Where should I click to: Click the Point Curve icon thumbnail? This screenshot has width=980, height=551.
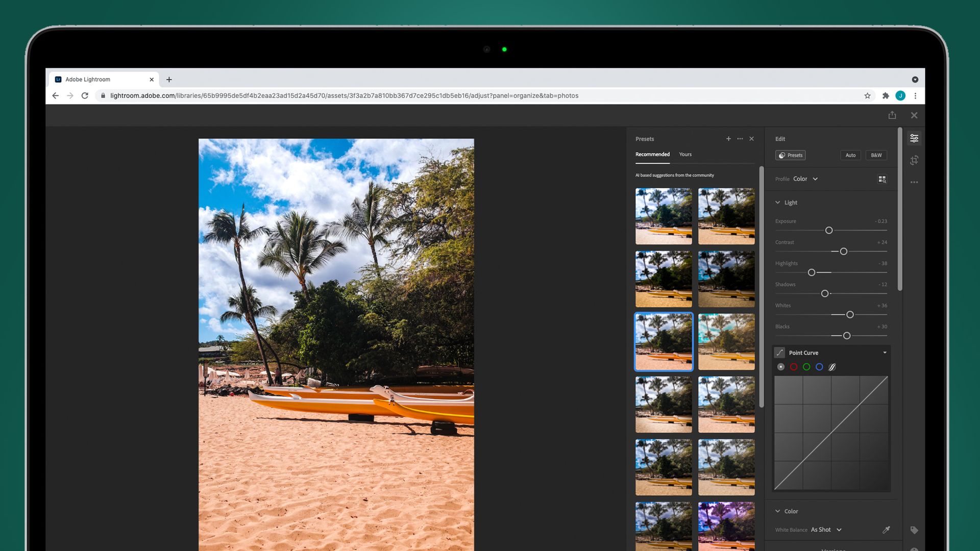click(x=779, y=353)
